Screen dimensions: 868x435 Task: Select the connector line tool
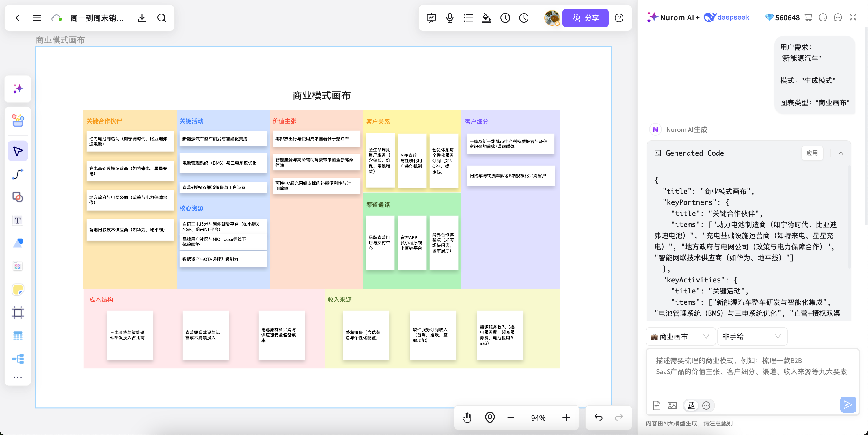(x=18, y=174)
